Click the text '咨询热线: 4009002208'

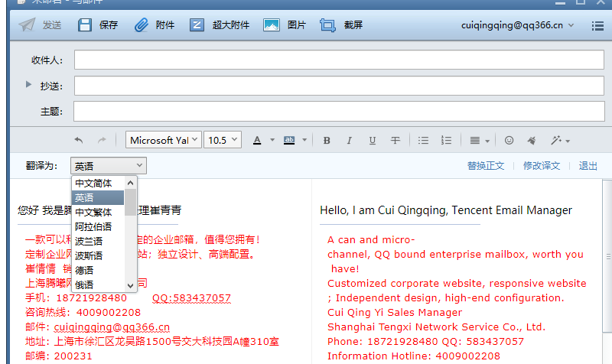click(83, 313)
